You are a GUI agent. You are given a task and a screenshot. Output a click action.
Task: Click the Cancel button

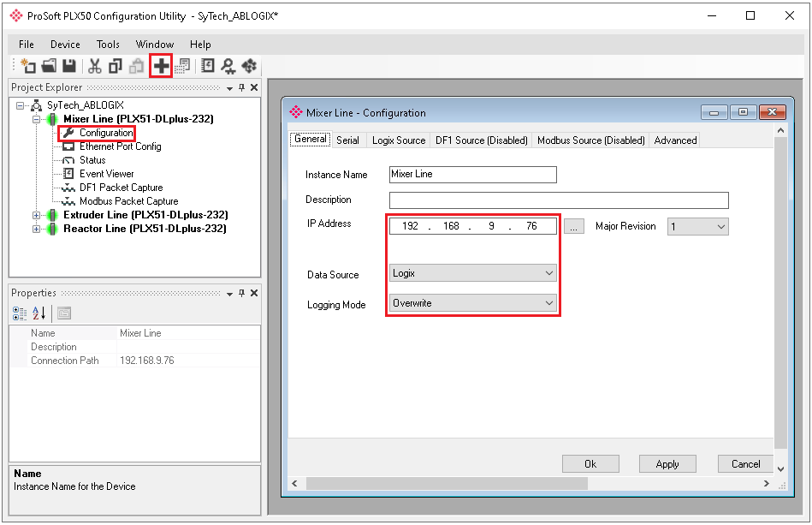[746, 464]
